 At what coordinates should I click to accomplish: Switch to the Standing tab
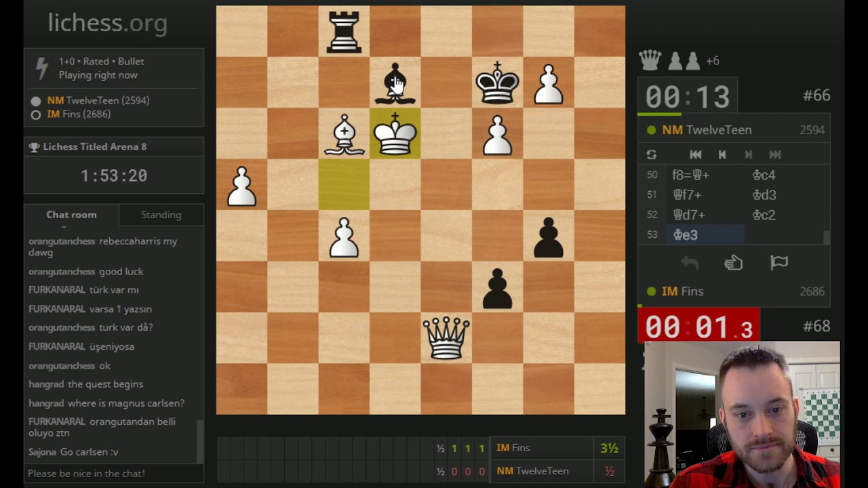pyautogui.click(x=161, y=214)
